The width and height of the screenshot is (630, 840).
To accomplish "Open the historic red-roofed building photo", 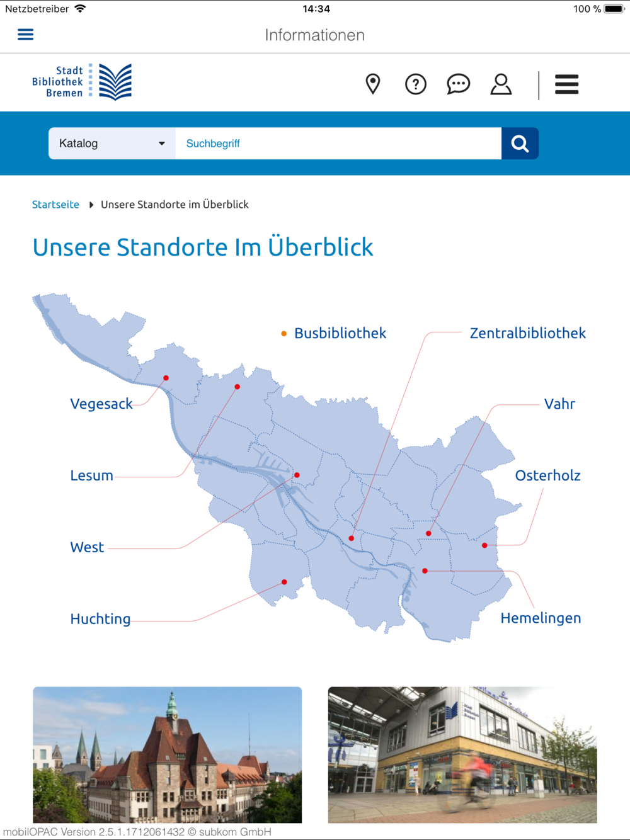I will (x=167, y=754).
